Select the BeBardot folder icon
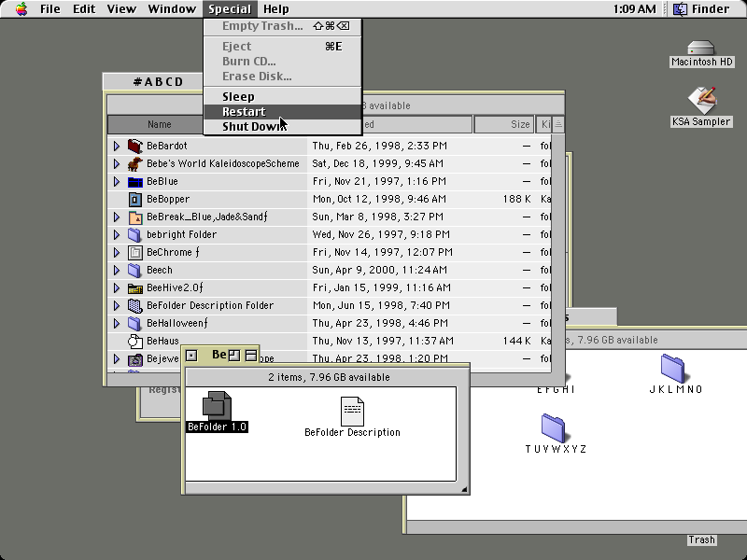This screenshot has width=747, height=560. tap(135, 146)
